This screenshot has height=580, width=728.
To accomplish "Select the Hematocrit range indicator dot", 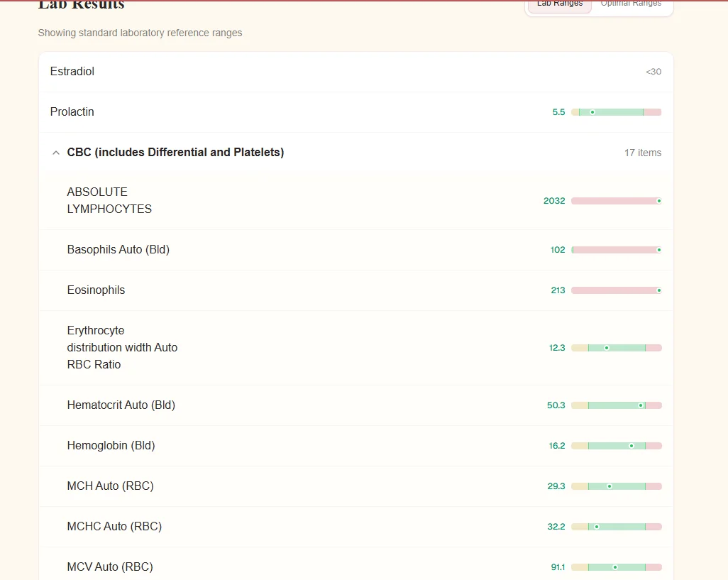I will coord(641,405).
